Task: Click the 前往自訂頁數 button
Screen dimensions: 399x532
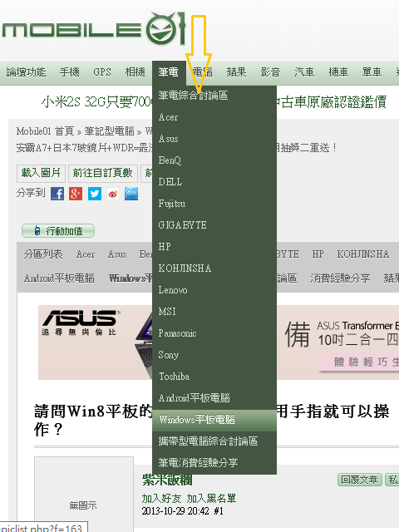Action: [x=103, y=173]
